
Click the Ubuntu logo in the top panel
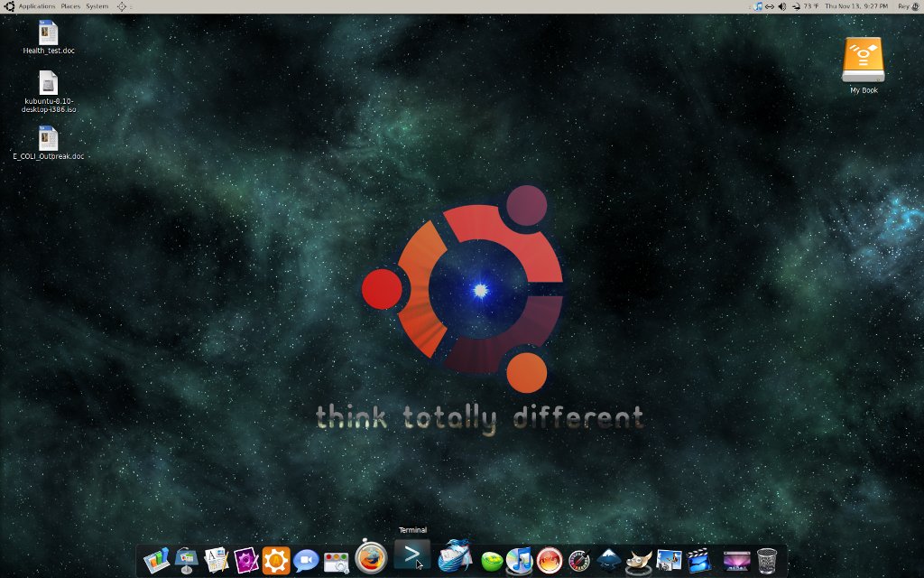[9, 6]
